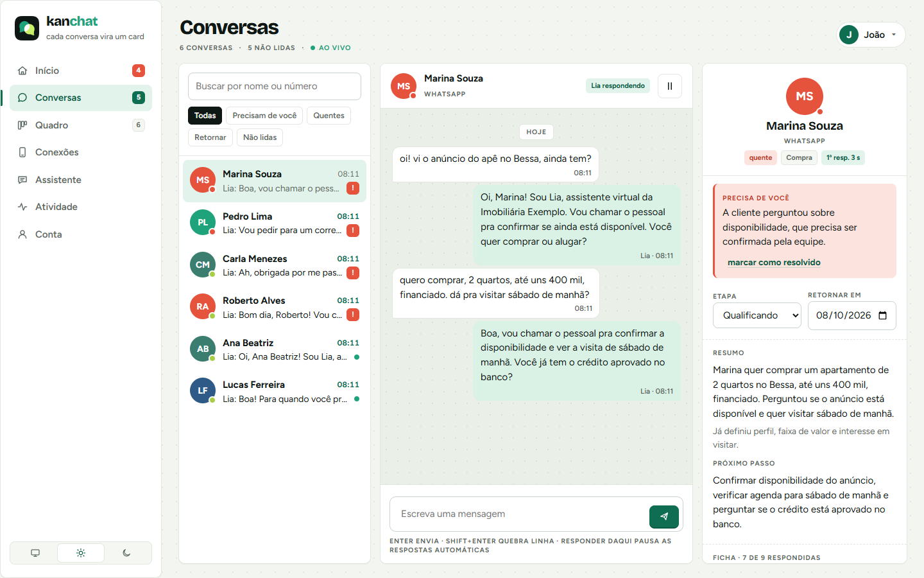Select the Todas filter chip
924x578 pixels.
tap(205, 116)
